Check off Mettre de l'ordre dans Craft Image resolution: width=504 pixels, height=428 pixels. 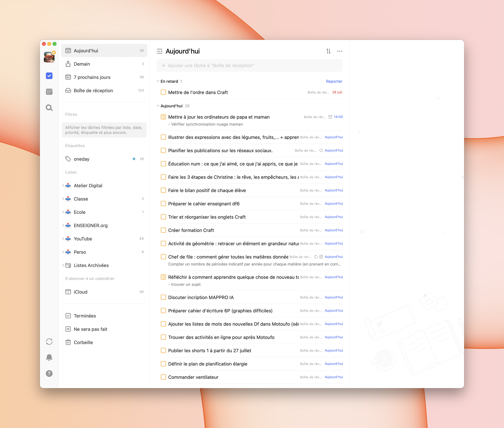click(x=163, y=92)
